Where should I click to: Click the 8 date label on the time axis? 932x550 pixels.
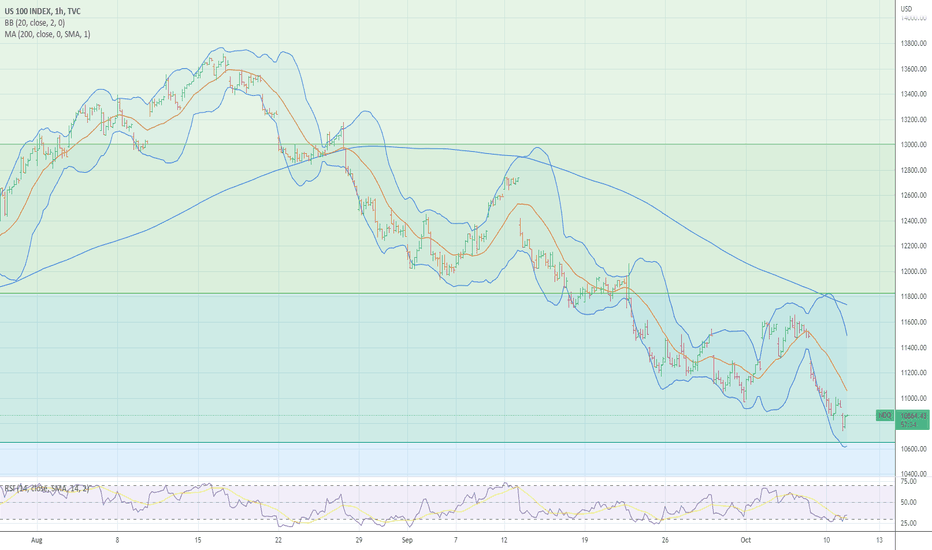pyautogui.click(x=117, y=540)
